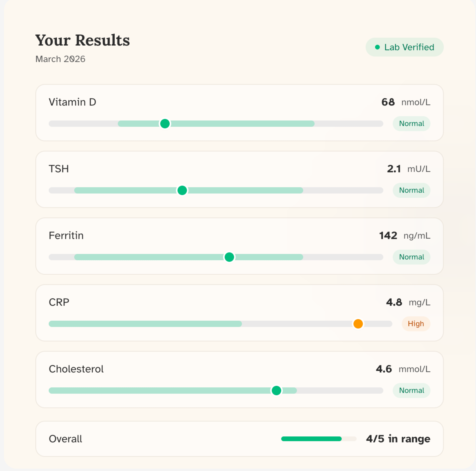Click the TSH Normal status badge

[411, 190]
